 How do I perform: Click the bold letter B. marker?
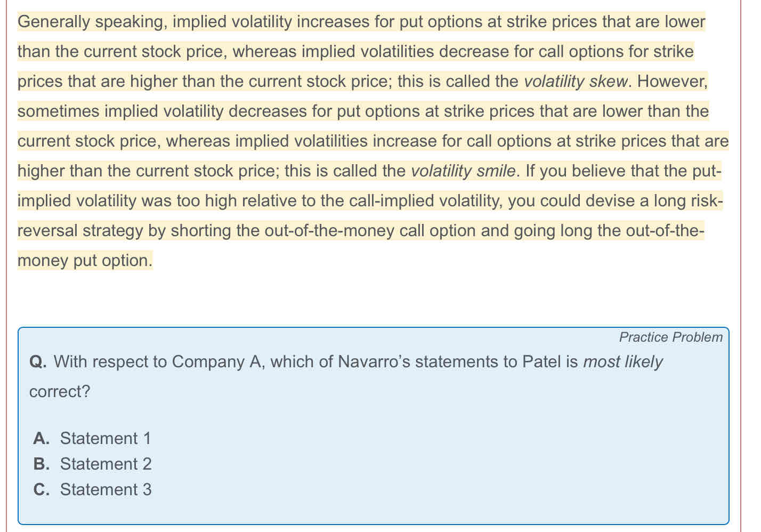coord(41,464)
